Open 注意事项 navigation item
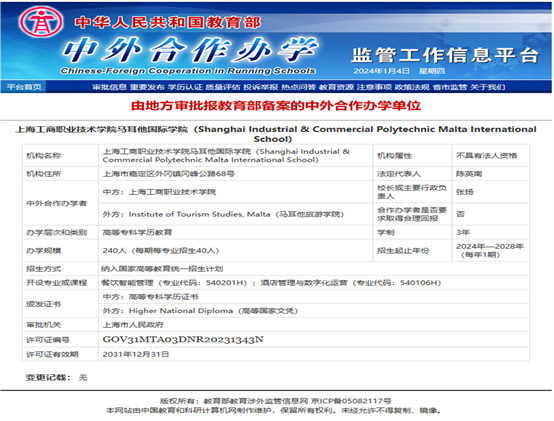The image size is (554, 421). coord(374,87)
